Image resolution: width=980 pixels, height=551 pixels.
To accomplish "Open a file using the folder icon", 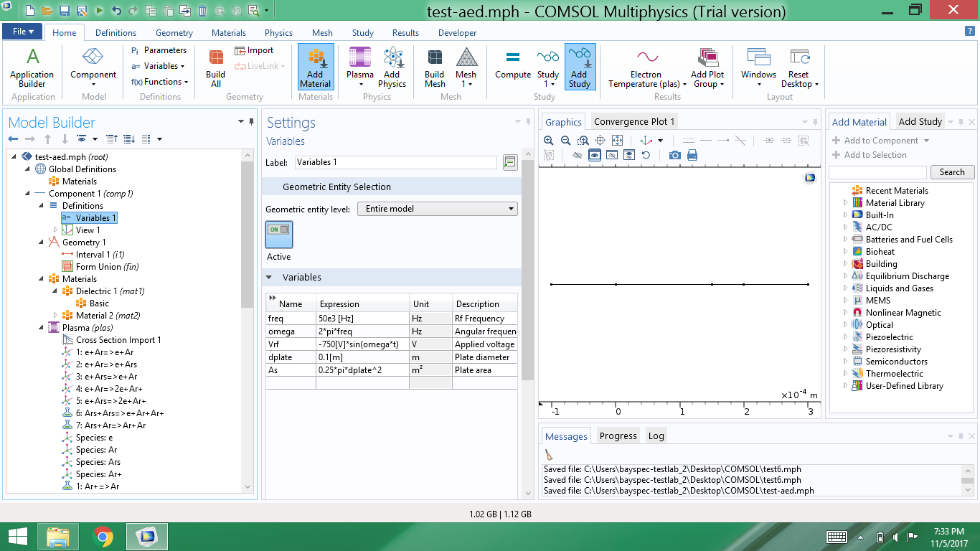I will click(47, 11).
